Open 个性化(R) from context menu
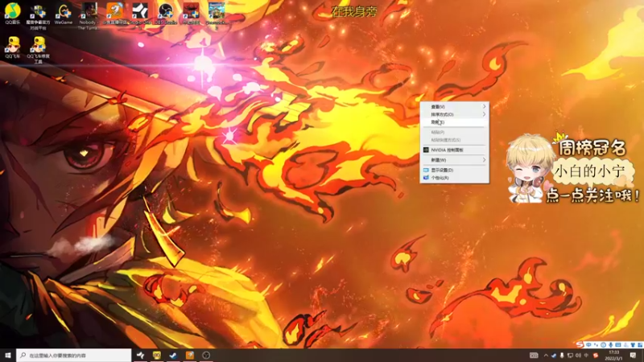The image size is (644, 362). [454, 178]
